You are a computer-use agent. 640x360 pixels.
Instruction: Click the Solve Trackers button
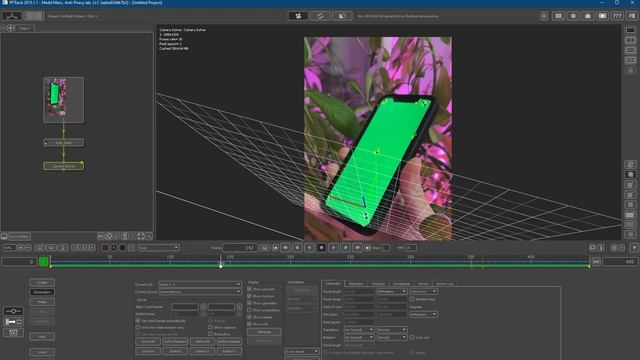point(175,342)
